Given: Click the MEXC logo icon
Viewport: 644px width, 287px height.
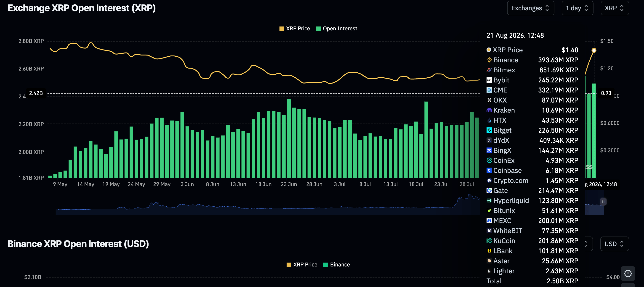Looking at the screenshot, I should 489,221.
